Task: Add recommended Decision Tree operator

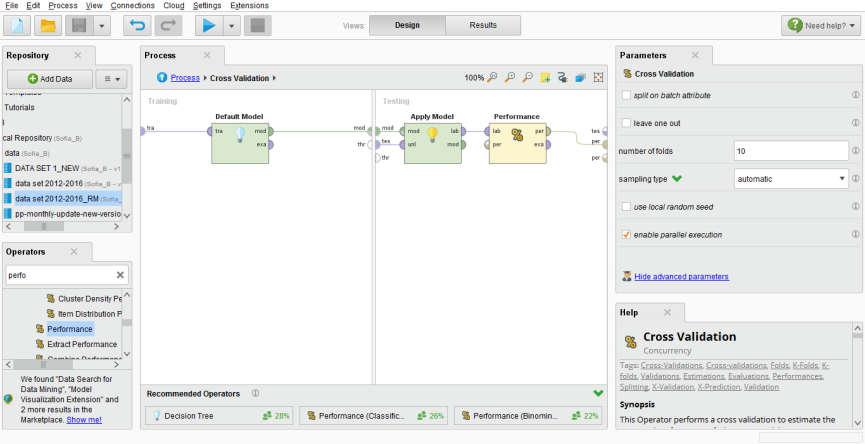Action: click(219, 416)
